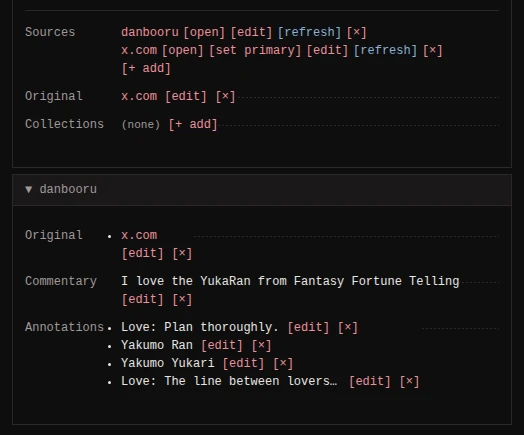Select the YukaRan commentary text
Viewport: 524px width, 435px height.
(x=290, y=281)
